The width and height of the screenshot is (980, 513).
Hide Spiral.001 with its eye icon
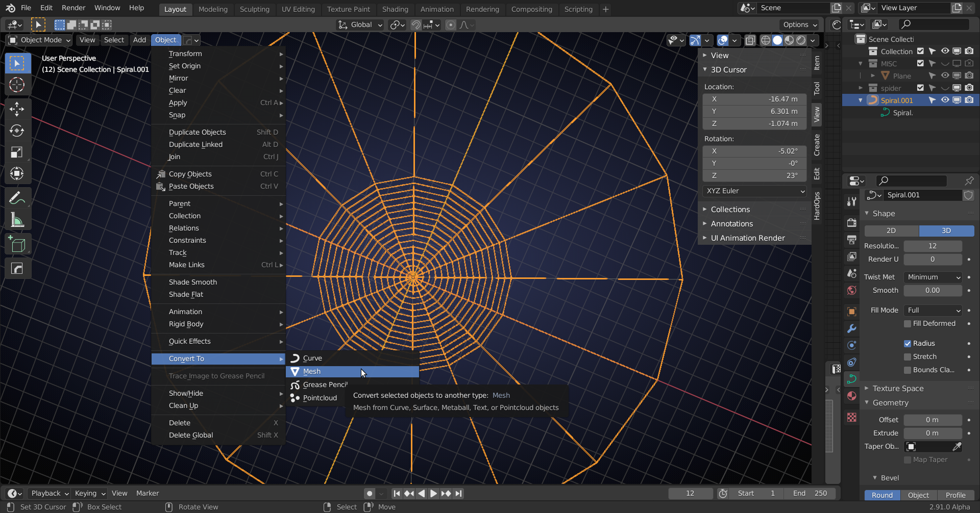(945, 100)
